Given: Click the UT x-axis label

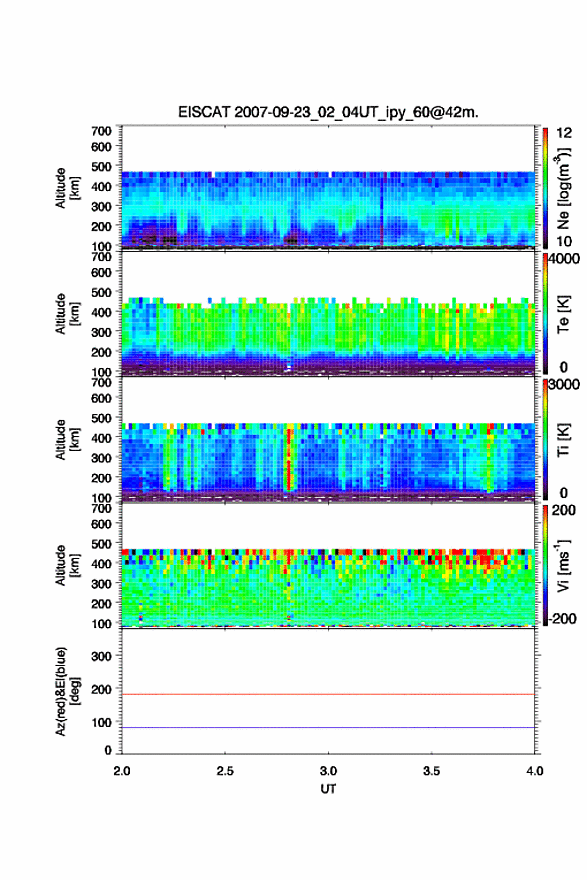Looking at the screenshot, I should 328,789.
